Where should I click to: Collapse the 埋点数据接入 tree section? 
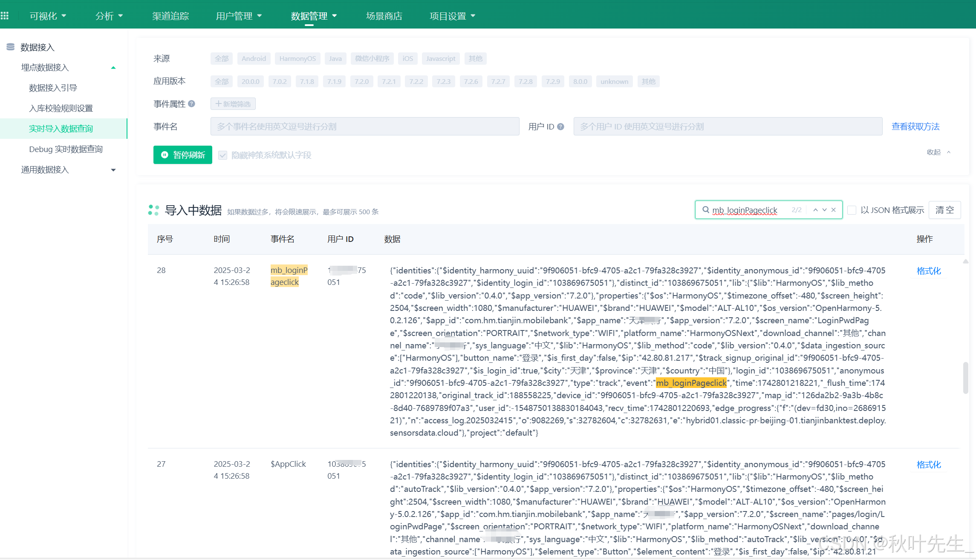[113, 68]
